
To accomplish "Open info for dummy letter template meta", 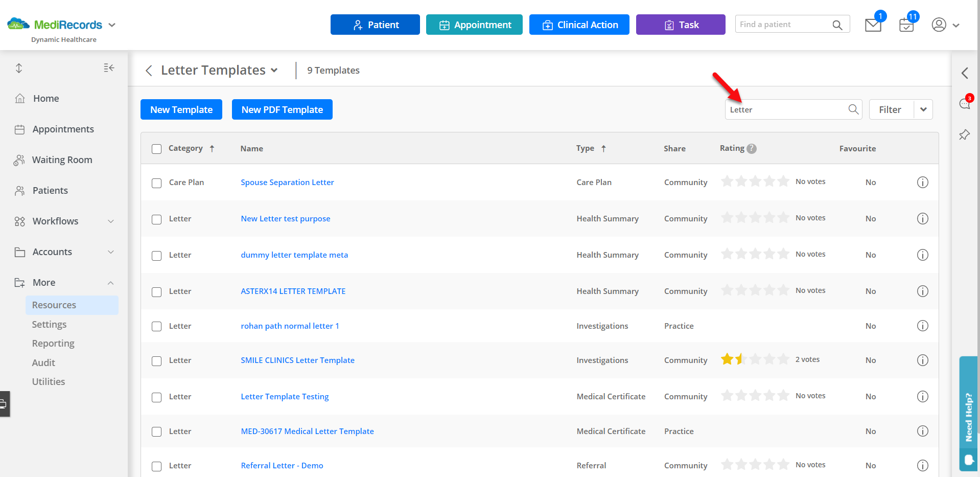I will tap(922, 255).
